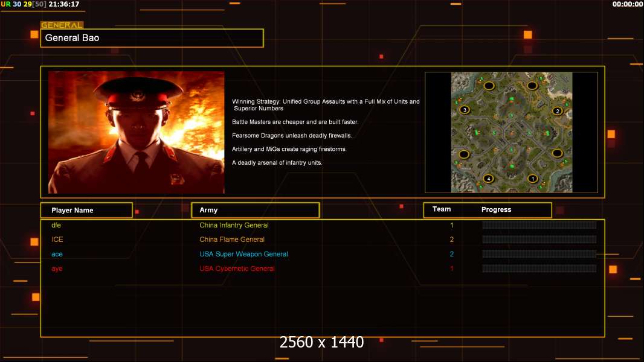Click start position 3 marker on minimap
The height and width of the screenshot is (362, 644).
pos(465,109)
